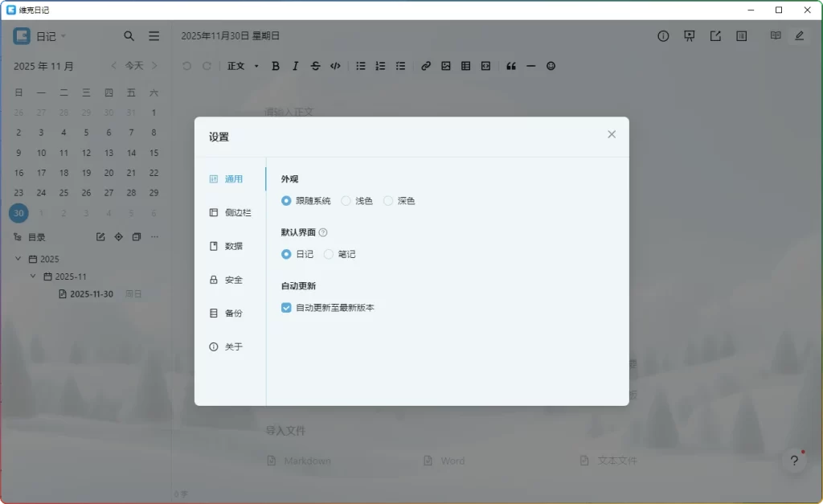Image resolution: width=823 pixels, height=504 pixels.
Task: Open the 正文 text style dropdown
Action: pos(243,66)
